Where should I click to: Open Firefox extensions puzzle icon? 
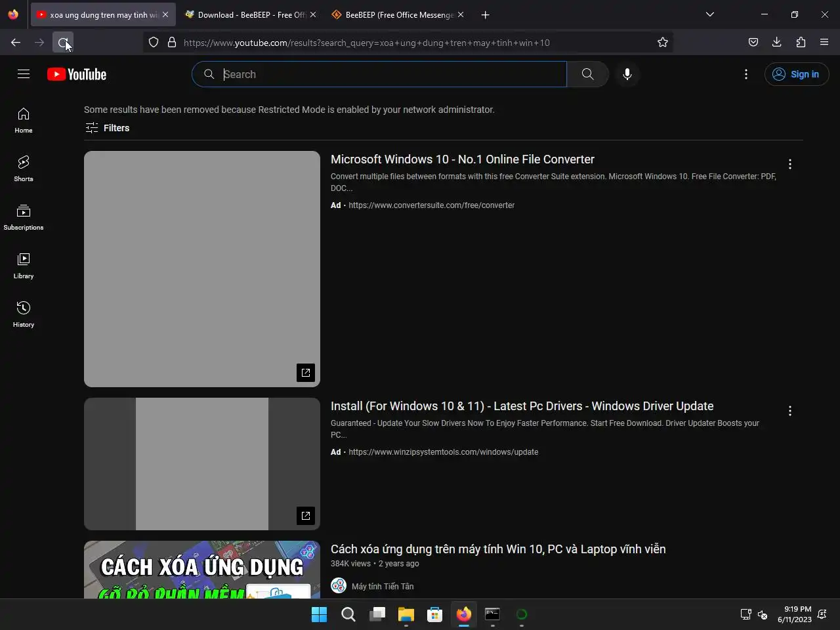(801, 43)
